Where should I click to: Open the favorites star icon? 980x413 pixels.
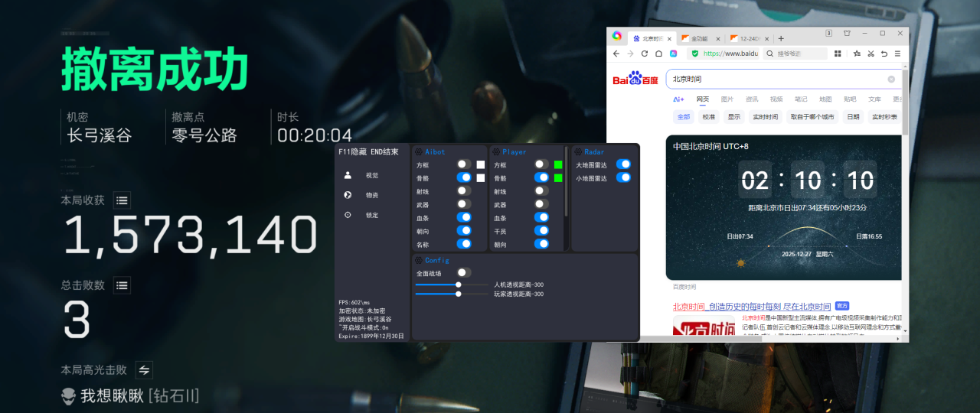[x=857, y=54]
